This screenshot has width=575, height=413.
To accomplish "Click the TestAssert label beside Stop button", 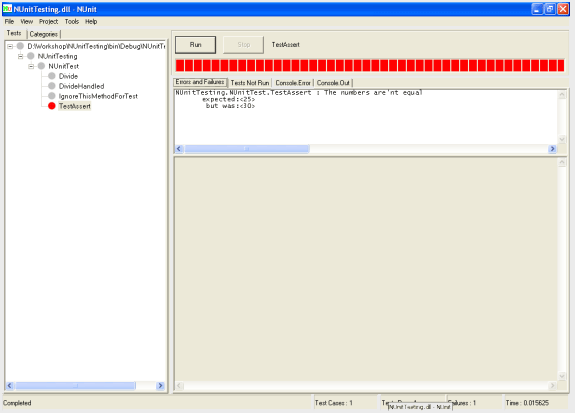I will pyautogui.click(x=285, y=45).
